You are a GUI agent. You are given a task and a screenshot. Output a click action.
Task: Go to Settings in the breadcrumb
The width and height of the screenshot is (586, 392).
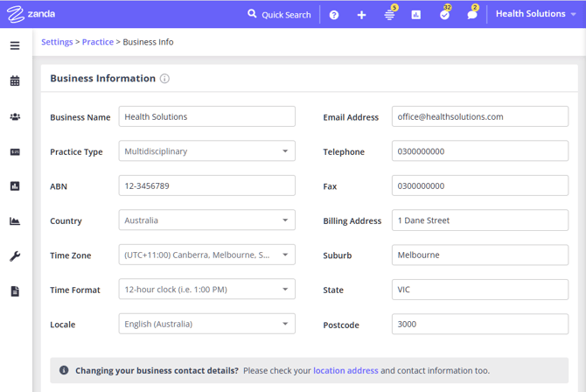click(x=57, y=42)
